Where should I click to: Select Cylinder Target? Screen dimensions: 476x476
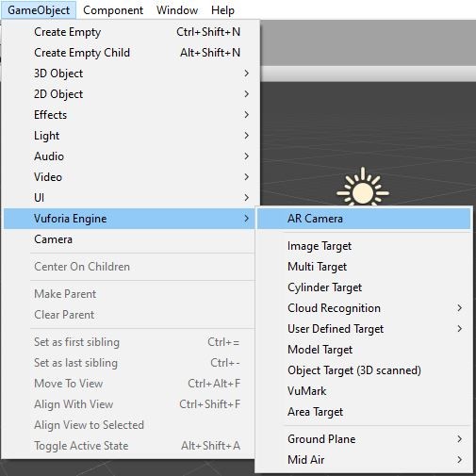pyautogui.click(x=364, y=287)
